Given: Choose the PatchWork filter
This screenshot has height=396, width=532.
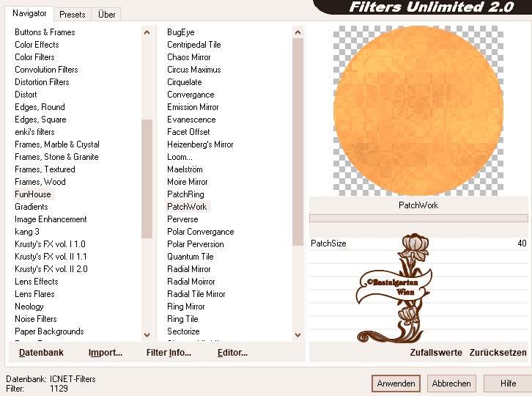Looking at the screenshot, I should [188, 207].
